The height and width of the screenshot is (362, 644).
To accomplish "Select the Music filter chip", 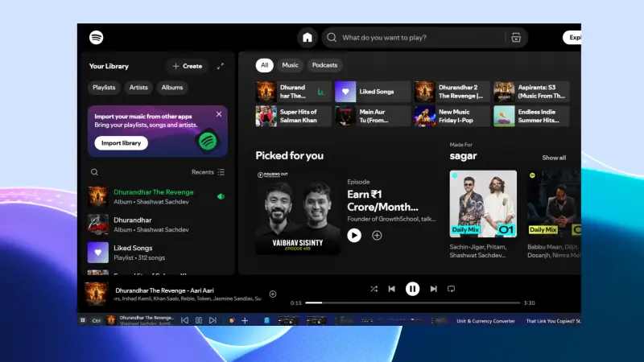I will [290, 65].
